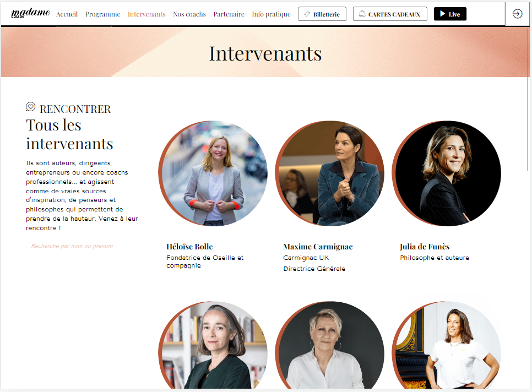
Task: Open the Accueil menu item
Action: [x=67, y=14]
